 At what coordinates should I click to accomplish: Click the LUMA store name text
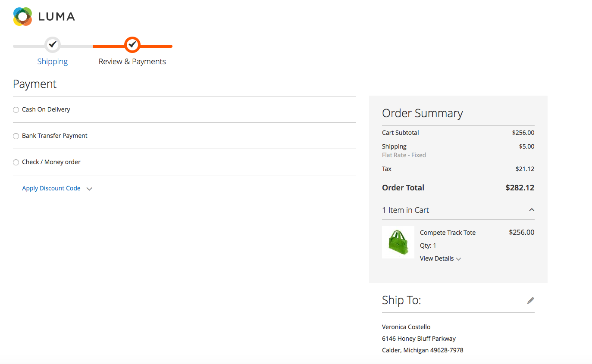click(x=56, y=17)
